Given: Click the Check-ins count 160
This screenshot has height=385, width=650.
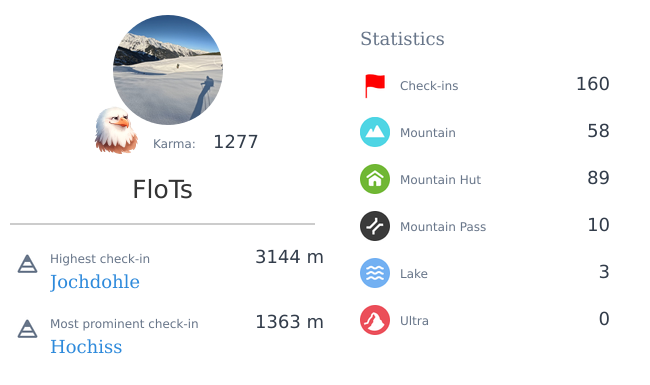Looking at the screenshot, I should tap(593, 84).
